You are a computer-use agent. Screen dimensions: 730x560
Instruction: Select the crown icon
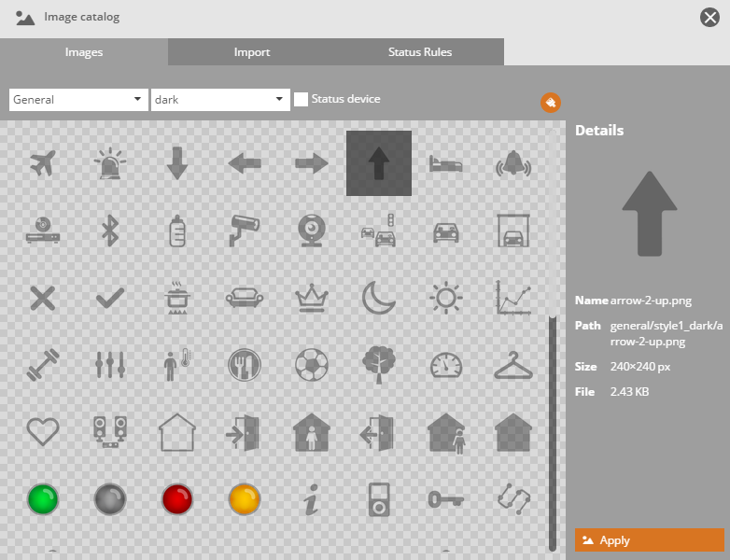(311, 298)
